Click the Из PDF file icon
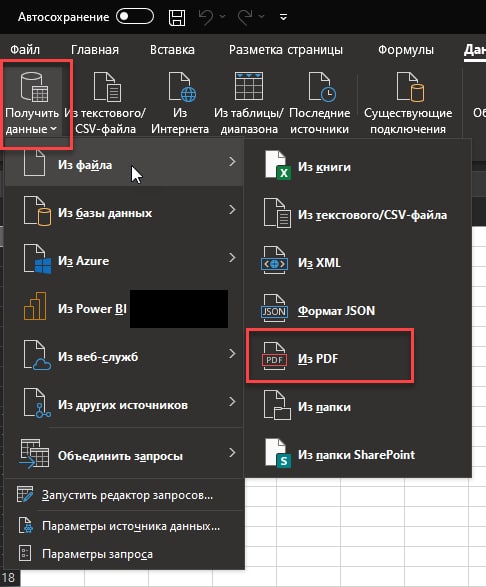Screen dimensions: 486x587 coord(274,356)
